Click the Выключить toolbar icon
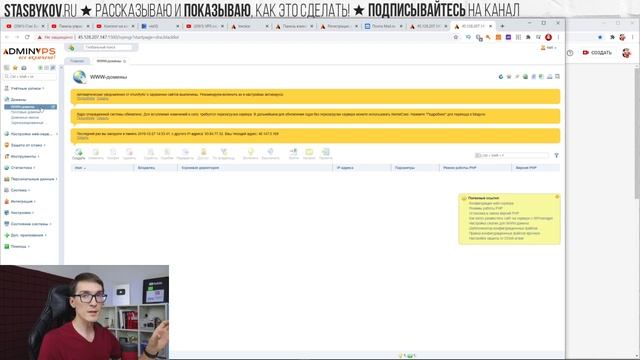The width and height of the screenshot is (640, 360). coord(270,154)
